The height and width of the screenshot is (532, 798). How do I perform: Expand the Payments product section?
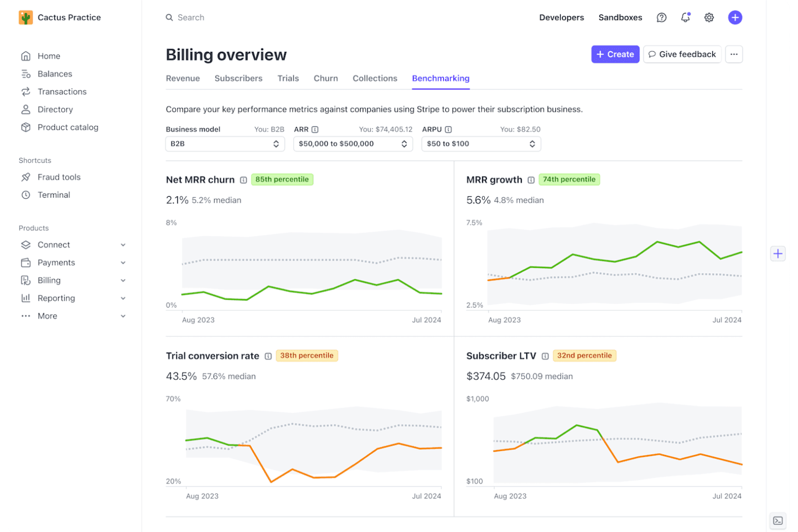(x=123, y=262)
